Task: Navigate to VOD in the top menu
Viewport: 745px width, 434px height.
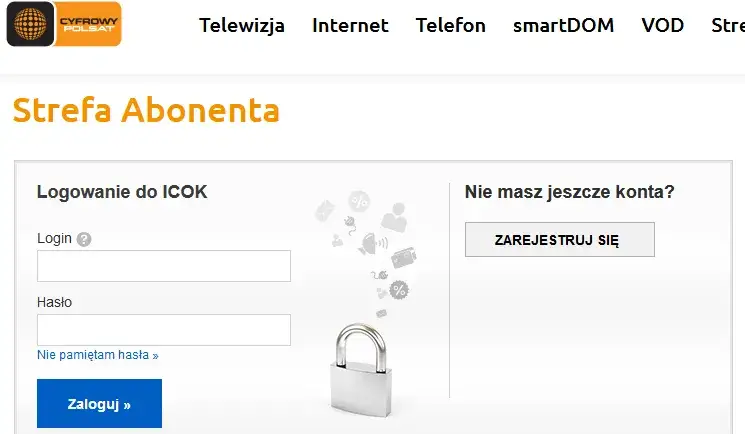Action: pyautogui.click(x=663, y=26)
